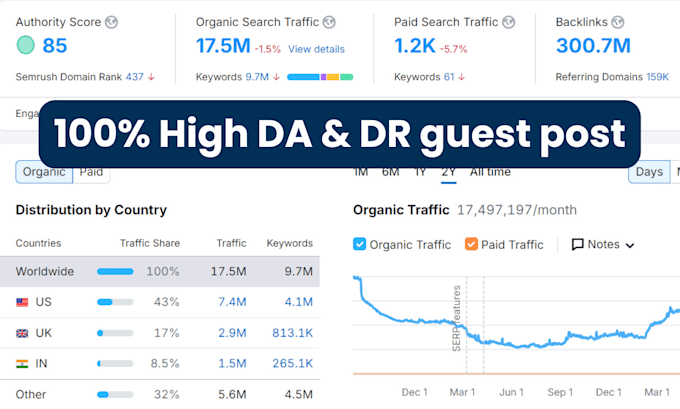Select the 2Y time range
The width and height of the screenshot is (680, 409).
pyautogui.click(x=448, y=172)
